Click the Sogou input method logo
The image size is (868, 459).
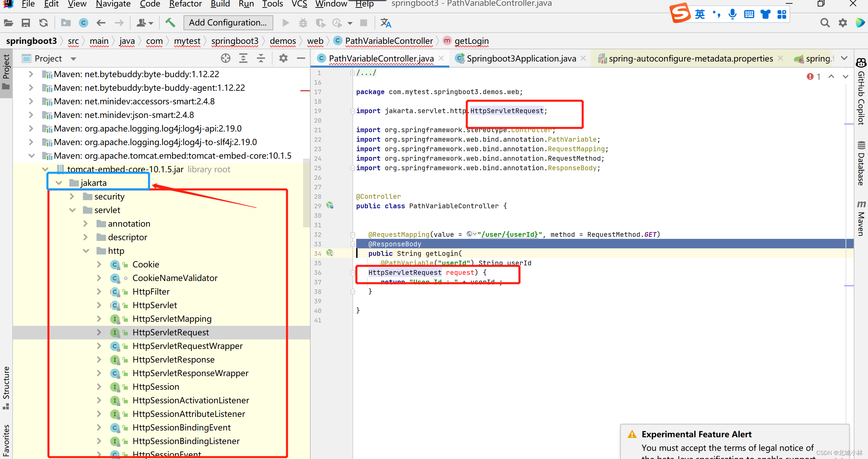click(680, 13)
